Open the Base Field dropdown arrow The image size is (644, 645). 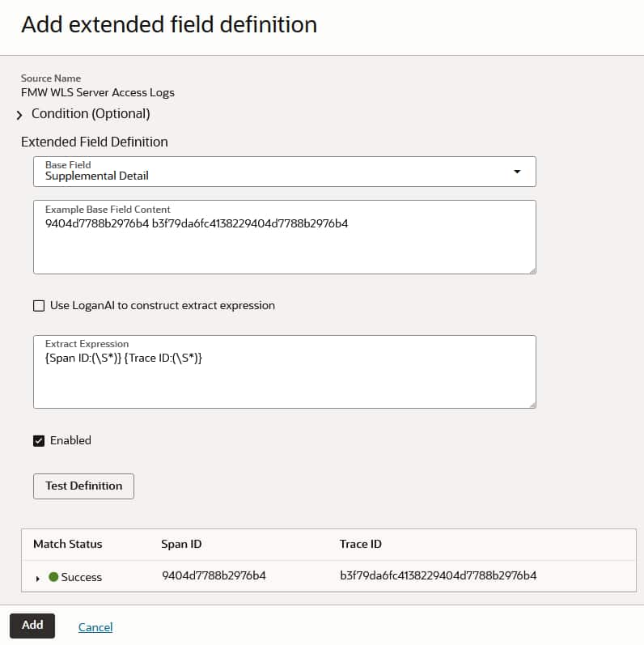(517, 172)
